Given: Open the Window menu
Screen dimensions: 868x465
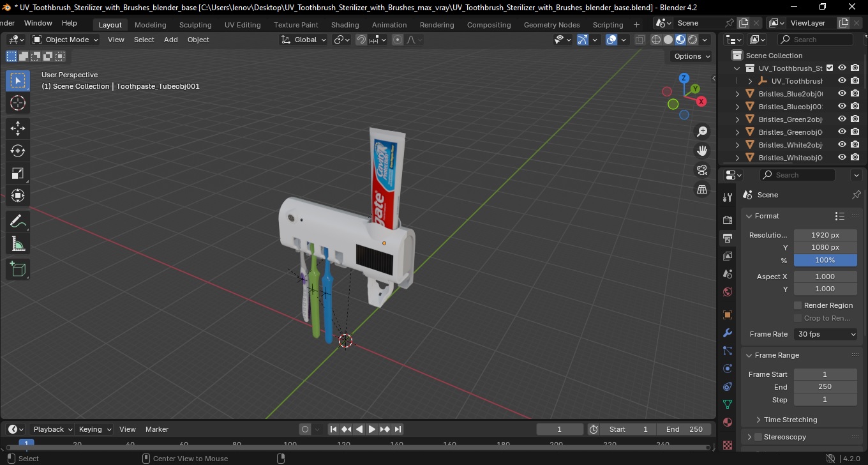Looking at the screenshot, I should pos(38,23).
